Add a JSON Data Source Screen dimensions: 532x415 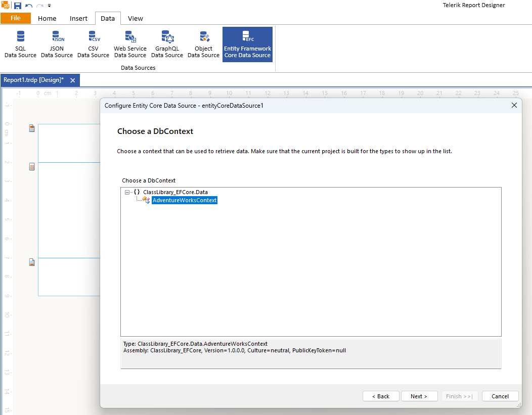pos(57,44)
